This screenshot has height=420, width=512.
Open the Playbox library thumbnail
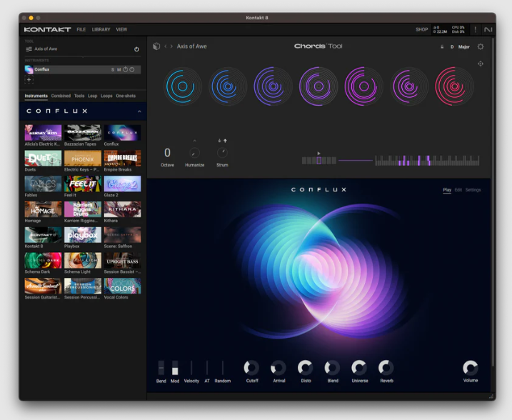click(x=83, y=235)
